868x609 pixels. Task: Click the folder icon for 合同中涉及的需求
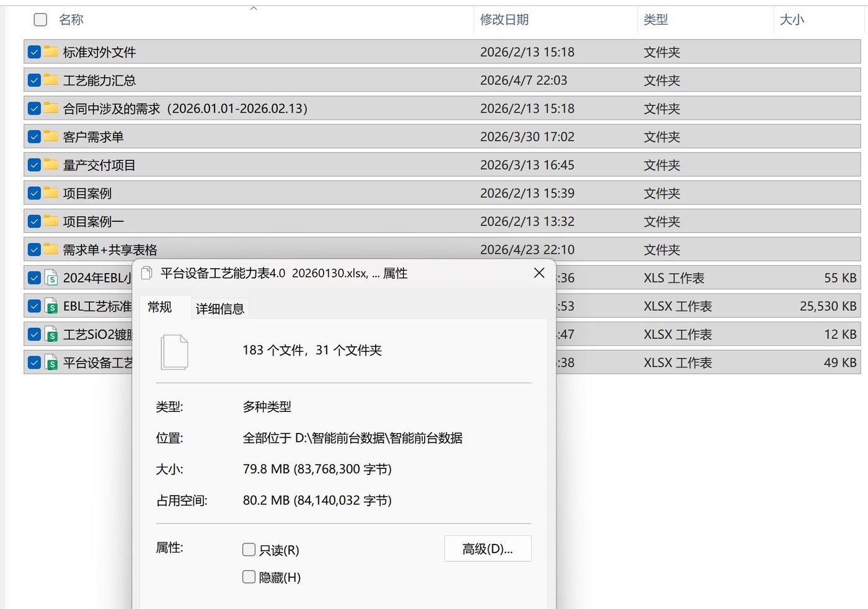pos(51,108)
